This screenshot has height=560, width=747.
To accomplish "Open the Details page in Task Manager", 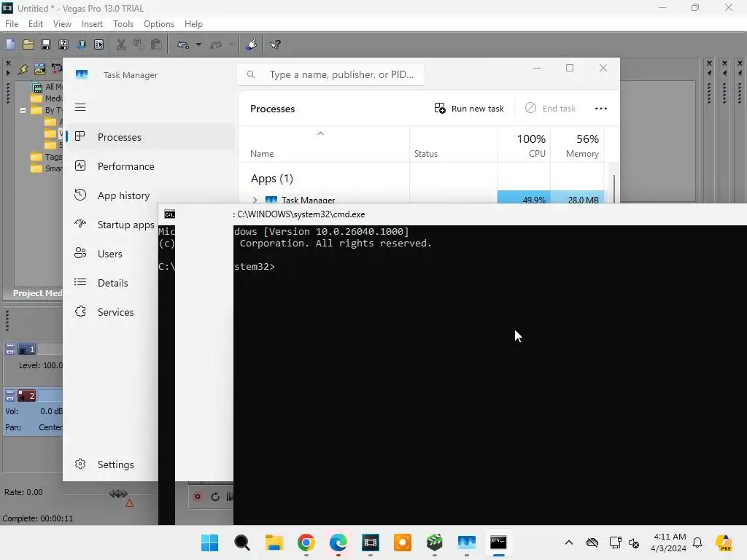I will (112, 283).
